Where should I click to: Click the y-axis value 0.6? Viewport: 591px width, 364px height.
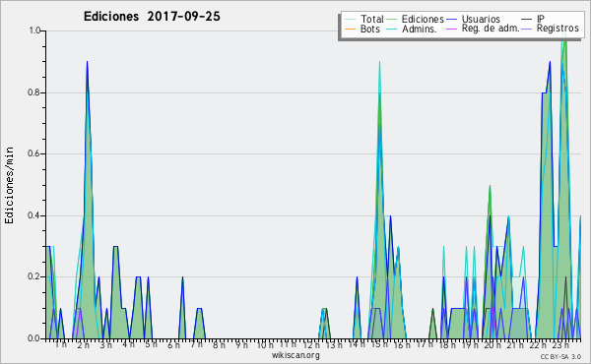(34, 153)
